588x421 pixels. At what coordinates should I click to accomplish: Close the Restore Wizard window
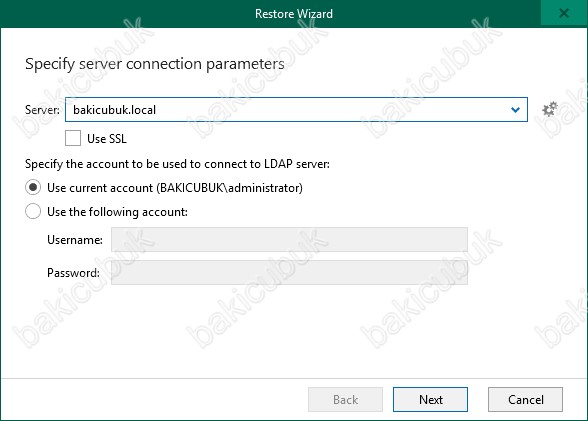point(564,13)
